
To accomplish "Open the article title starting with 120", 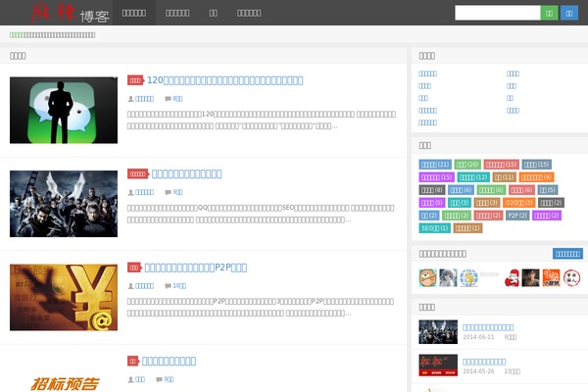I will (x=225, y=80).
